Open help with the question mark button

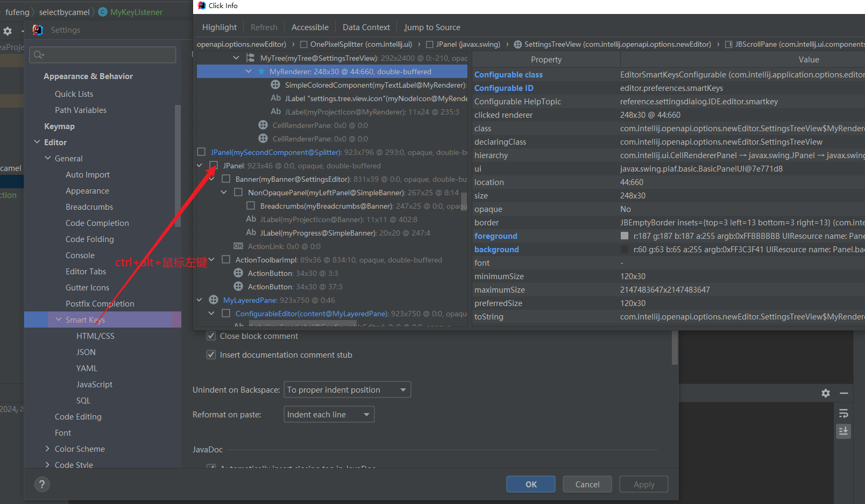42,484
